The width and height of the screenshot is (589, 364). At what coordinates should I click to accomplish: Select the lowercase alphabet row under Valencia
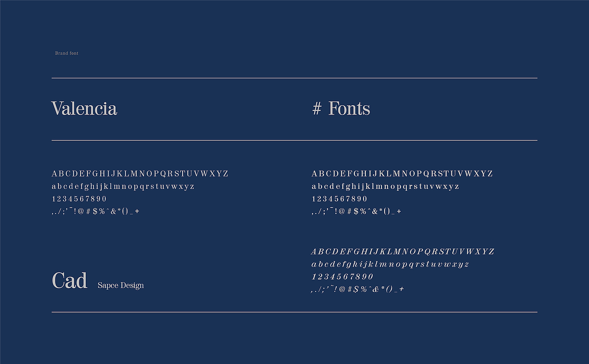tap(123, 187)
